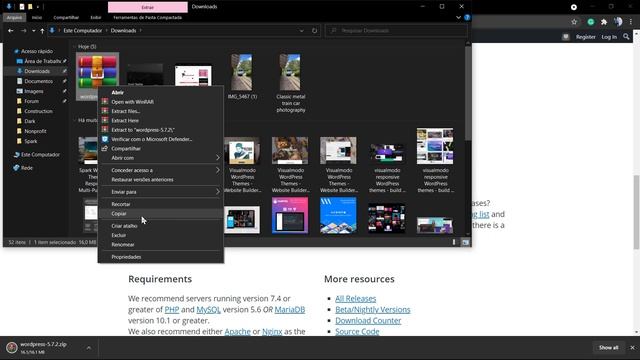Click the Forward arrow in File Explorer
Image resolution: width=640 pixels, height=360 pixels.
pos(23,31)
